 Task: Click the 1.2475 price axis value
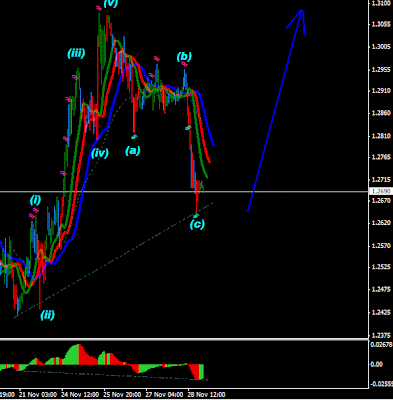tap(381, 289)
